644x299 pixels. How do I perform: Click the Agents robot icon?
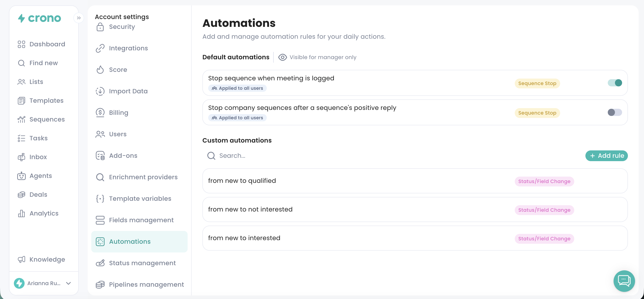coord(21,176)
